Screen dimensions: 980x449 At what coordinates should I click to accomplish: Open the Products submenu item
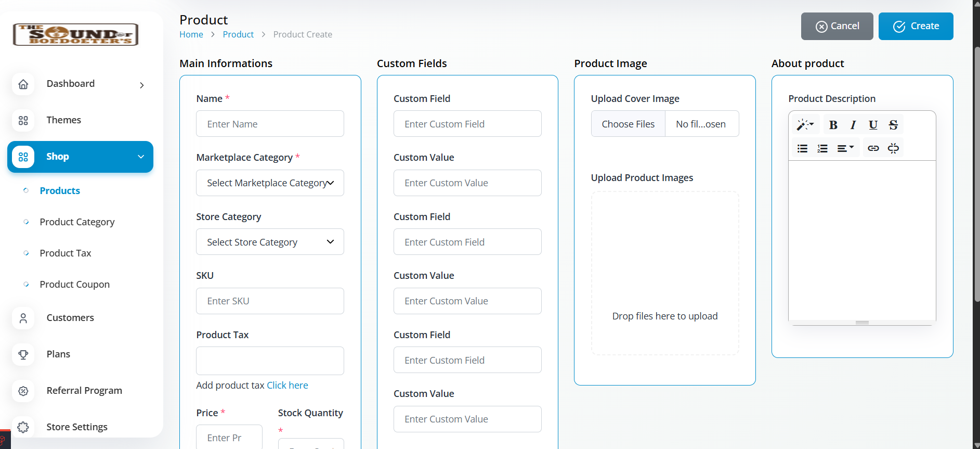(60, 191)
